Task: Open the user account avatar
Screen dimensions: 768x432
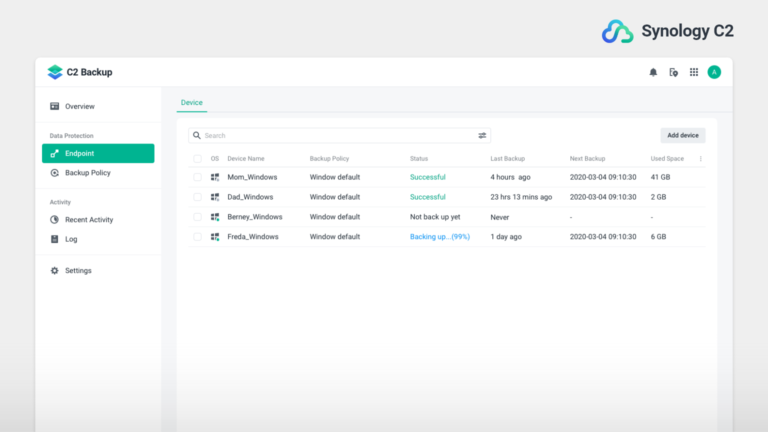Action: coord(714,72)
